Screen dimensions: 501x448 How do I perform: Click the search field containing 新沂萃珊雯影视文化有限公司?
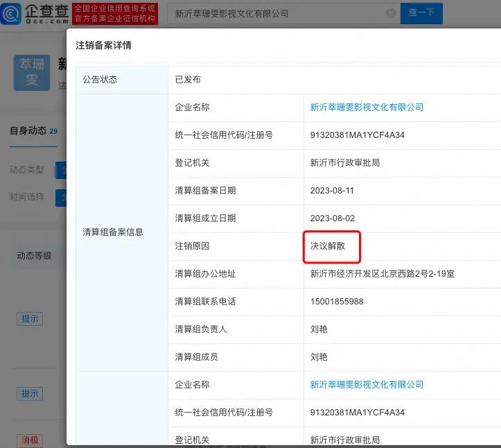[277, 13]
